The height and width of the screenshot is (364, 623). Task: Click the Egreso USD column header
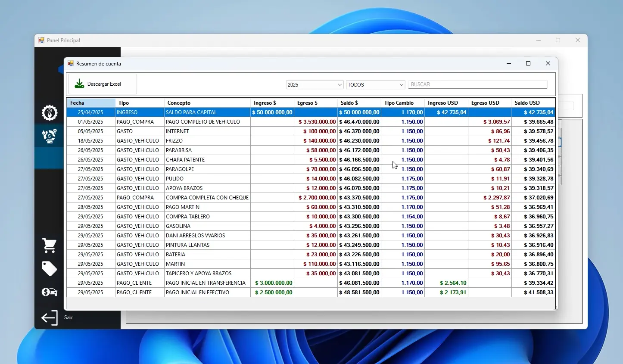point(490,103)
